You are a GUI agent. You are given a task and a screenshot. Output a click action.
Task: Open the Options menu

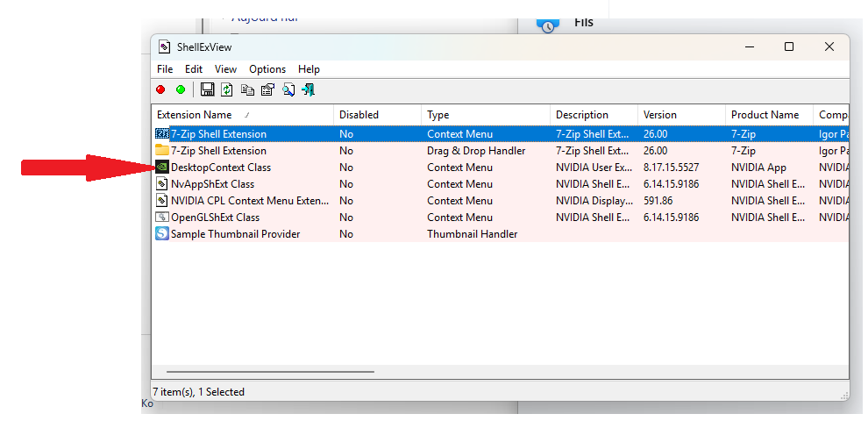point(267,69)
